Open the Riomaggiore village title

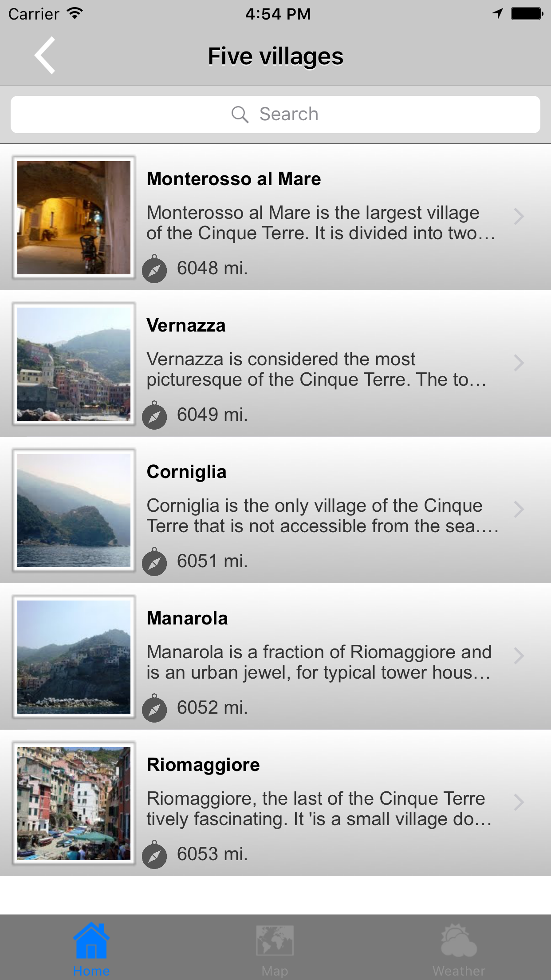coord(203,765)
